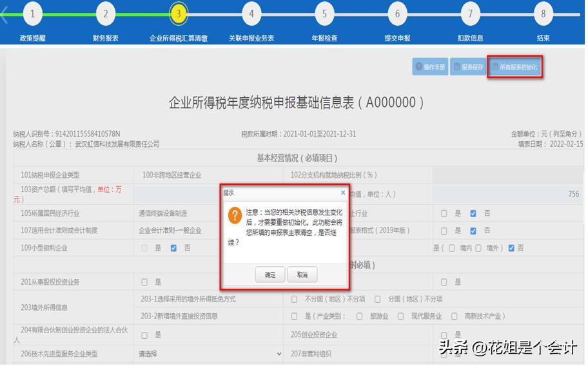Screen dimensions: 588x366
Task: Check 现代服务业 industry category
Action: [400, 316]
